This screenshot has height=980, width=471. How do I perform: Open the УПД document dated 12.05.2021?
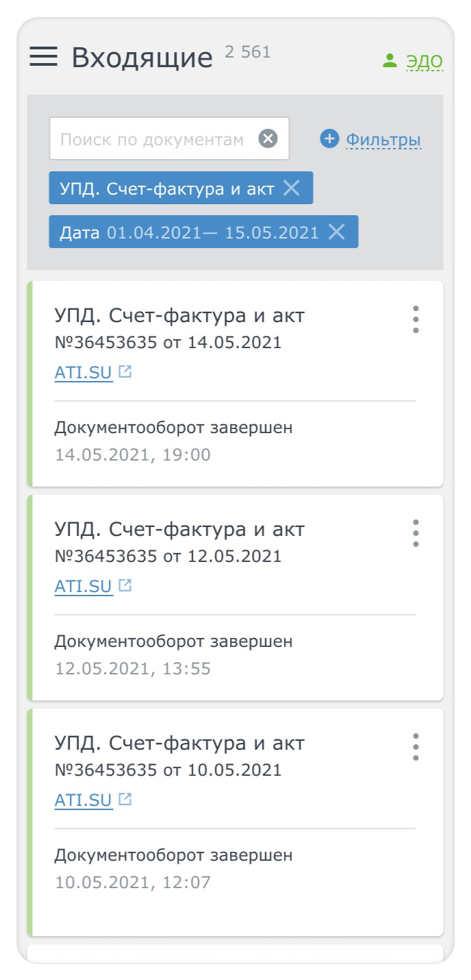click(179, 530)
